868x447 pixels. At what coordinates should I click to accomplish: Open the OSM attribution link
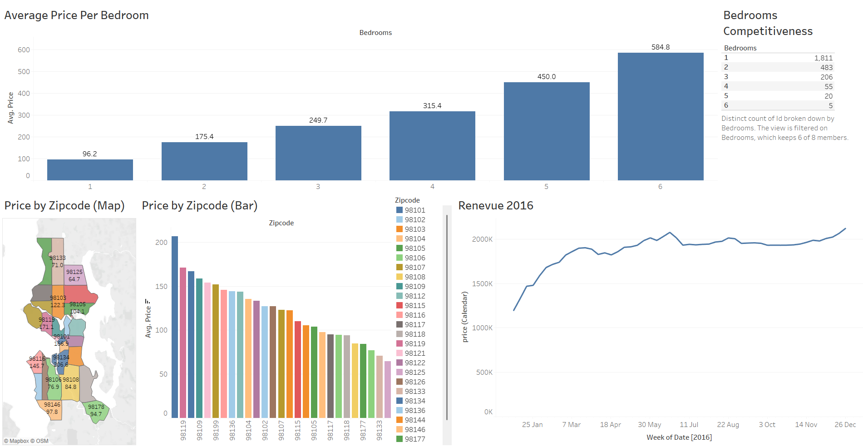(42, 441)
